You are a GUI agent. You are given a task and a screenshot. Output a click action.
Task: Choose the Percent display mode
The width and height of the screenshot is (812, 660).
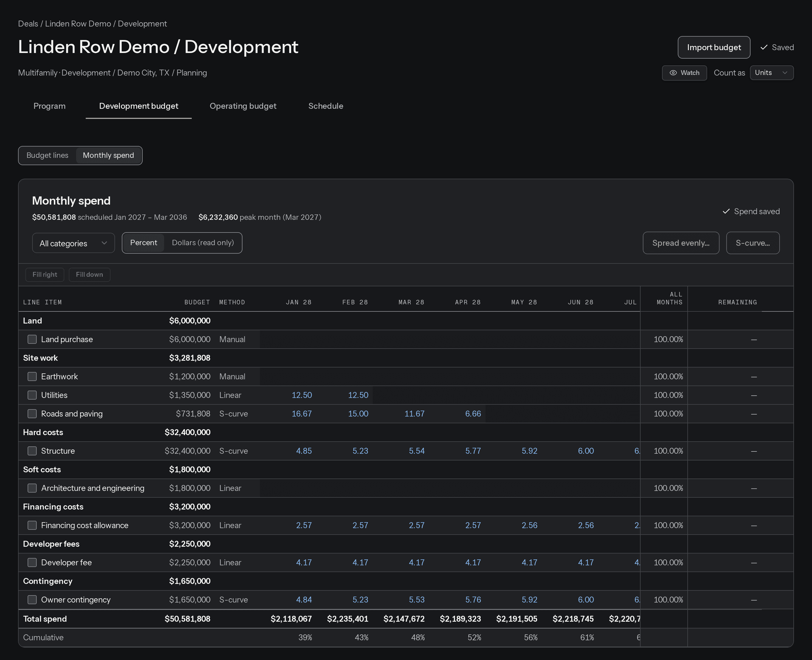click(144, 243)
